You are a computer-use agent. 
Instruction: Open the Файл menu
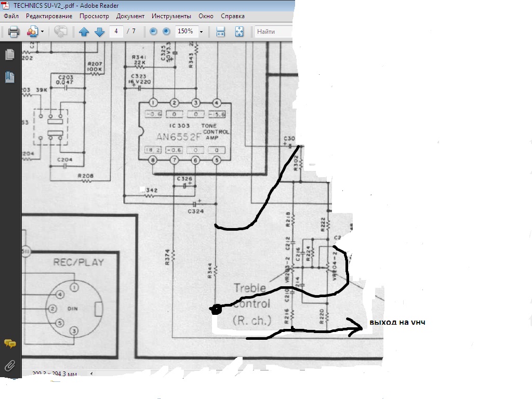point(11,16)
